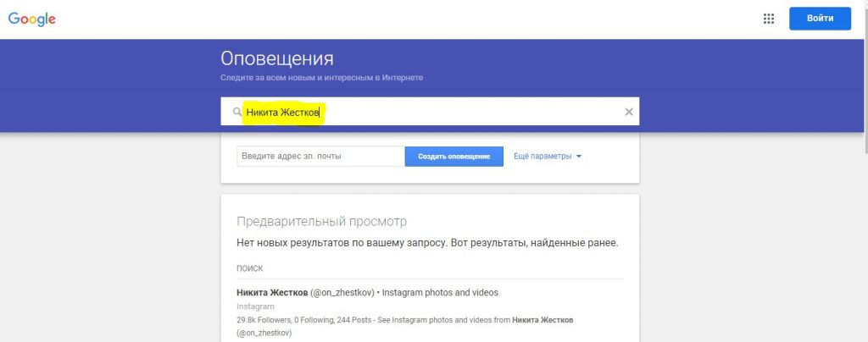Click the Никита Жестков search query field
868x342 pixels.
point(431,112)
